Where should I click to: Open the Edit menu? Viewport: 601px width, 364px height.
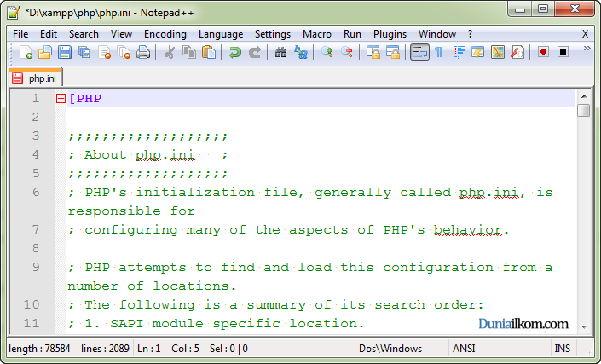[49, 34]
